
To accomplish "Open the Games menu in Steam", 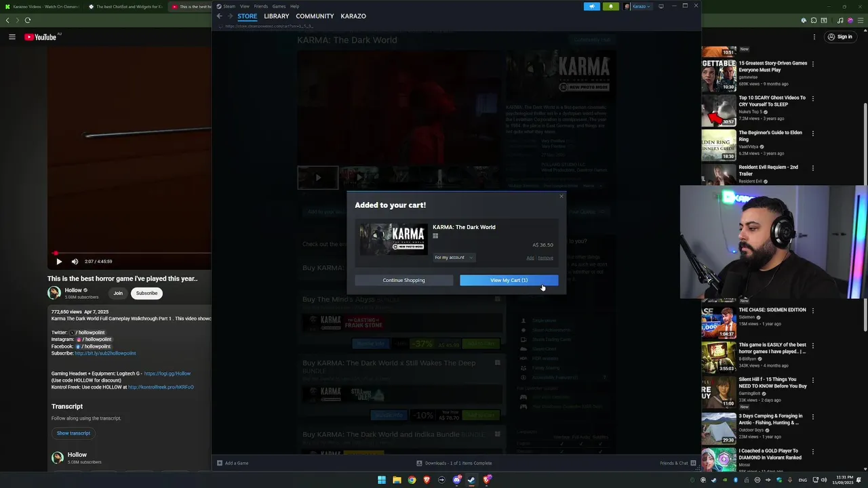I will pyautogui.click(x=279, y=6).
